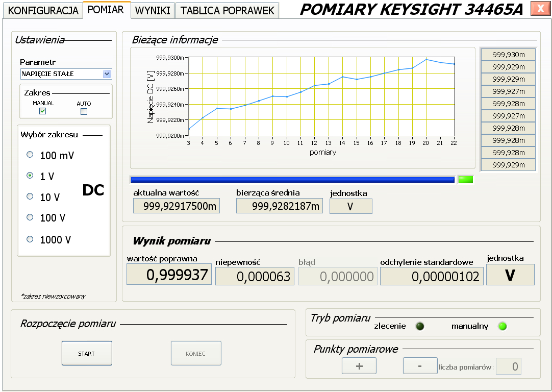Click the jednostka field under Bieżące informacje
Viewport: 552px width, 392px height.
tap(350, 206)
